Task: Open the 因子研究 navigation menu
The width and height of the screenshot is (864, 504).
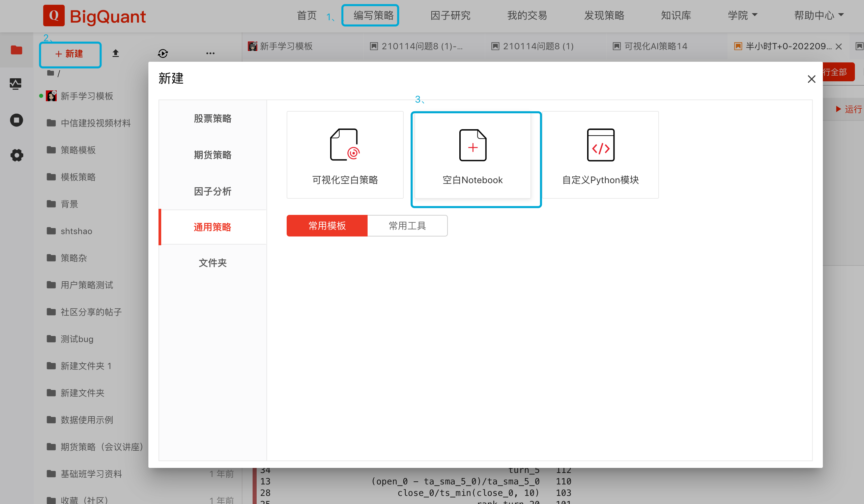Action: (450, 16)
